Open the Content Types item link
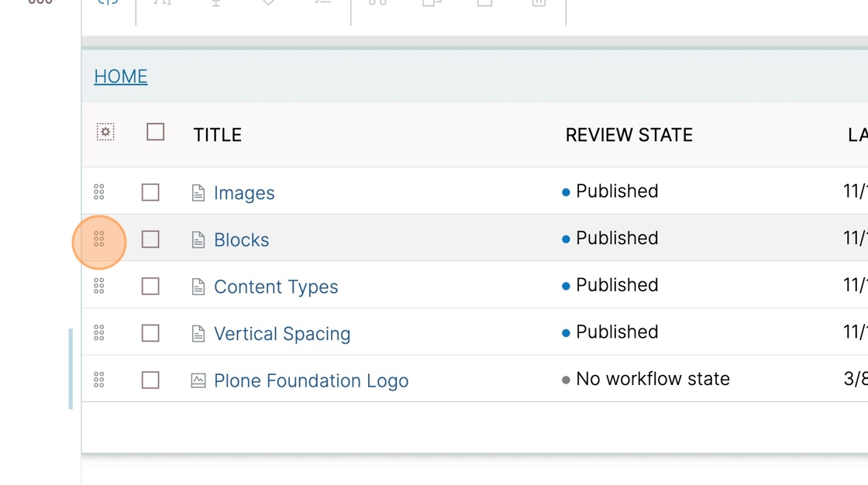Image resolution: width=868 pixels, height=485 pixels. pos(276,287)
